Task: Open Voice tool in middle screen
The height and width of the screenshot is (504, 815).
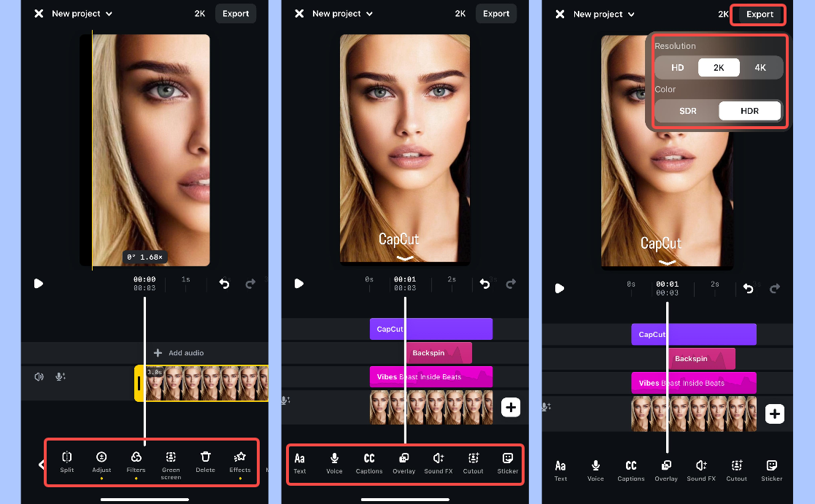Action: point(334,463)
